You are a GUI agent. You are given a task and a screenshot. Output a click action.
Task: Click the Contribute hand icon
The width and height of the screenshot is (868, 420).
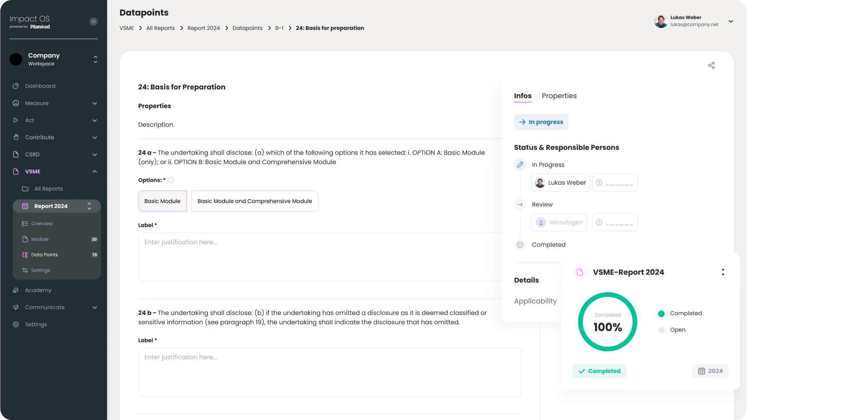click(16, 137)
